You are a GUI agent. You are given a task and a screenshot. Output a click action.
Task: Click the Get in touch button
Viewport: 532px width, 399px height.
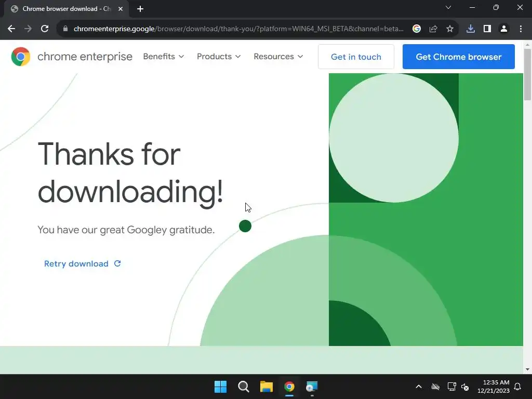click(x=356, y=57)
